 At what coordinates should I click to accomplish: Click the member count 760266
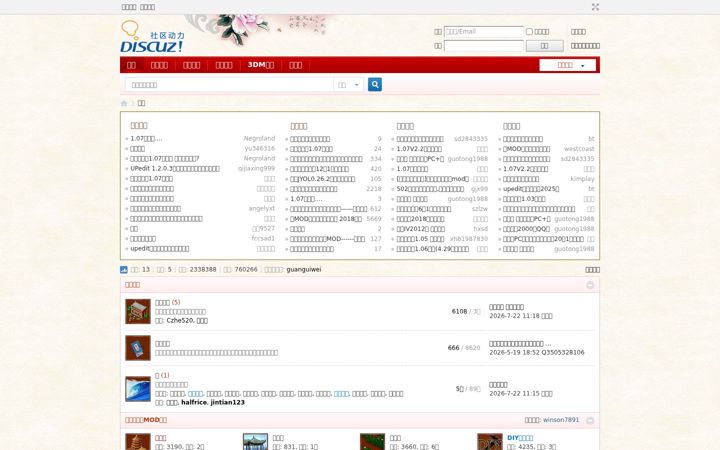[246, 270]
